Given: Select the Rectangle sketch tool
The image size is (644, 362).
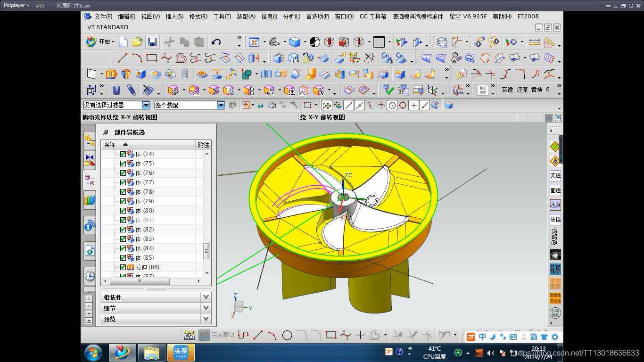Looking at the screenshot, I should pos(151,58).
